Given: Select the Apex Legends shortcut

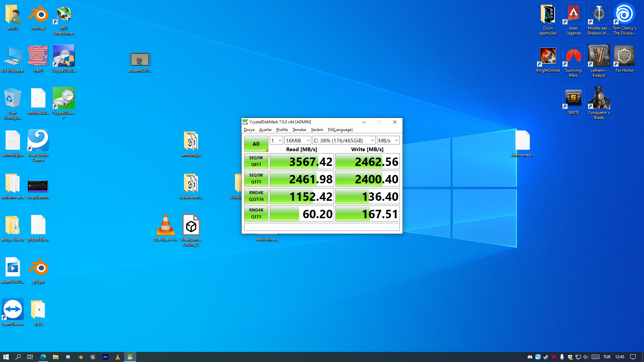Looking at the screenshot, I should 574,19.
